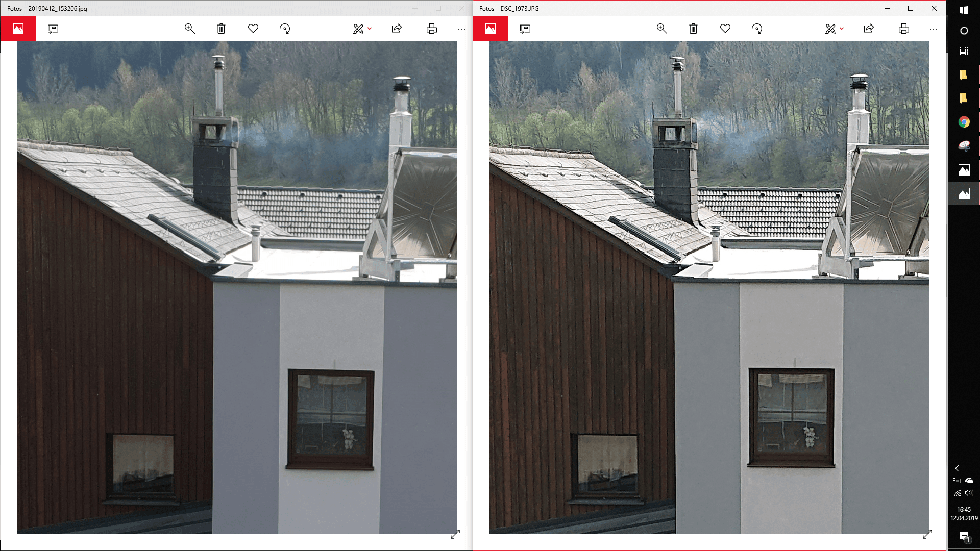
Task: Open Cortana search circle on taskbar
Action: tap(964, 31)
